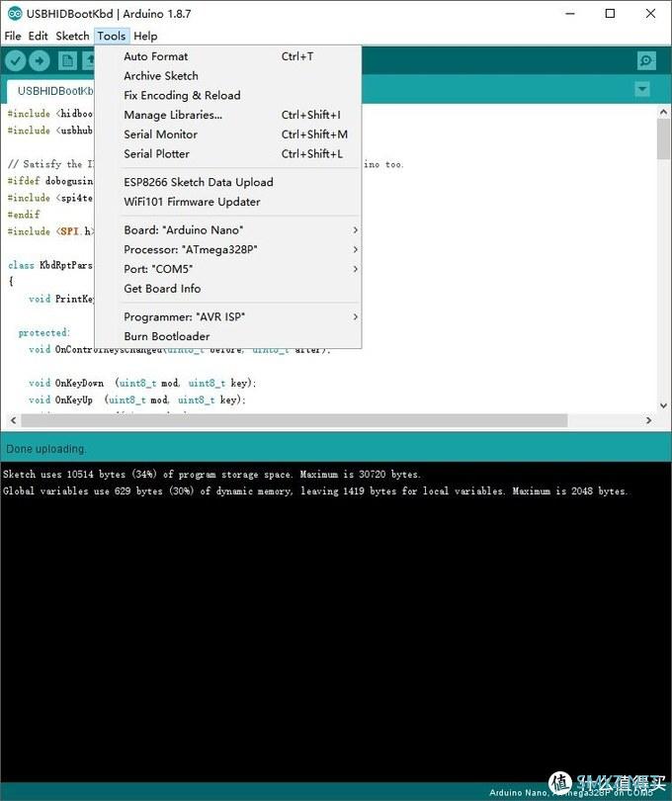Choose Fix Encoding & Reload

point(227,95)
